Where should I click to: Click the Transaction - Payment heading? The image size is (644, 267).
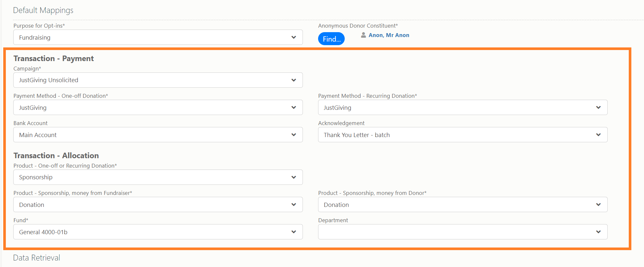coord(54,58)
